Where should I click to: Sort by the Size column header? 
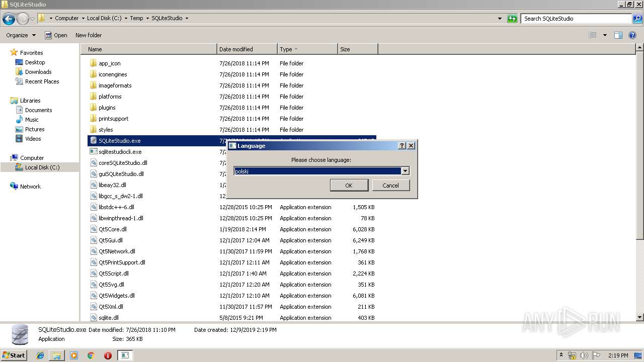pos(358,49)
